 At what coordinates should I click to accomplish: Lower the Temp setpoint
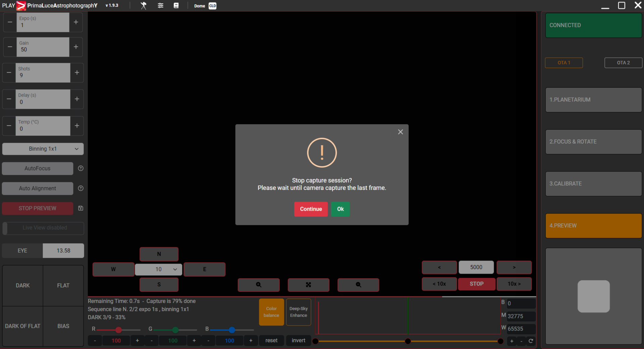[9, 126]
